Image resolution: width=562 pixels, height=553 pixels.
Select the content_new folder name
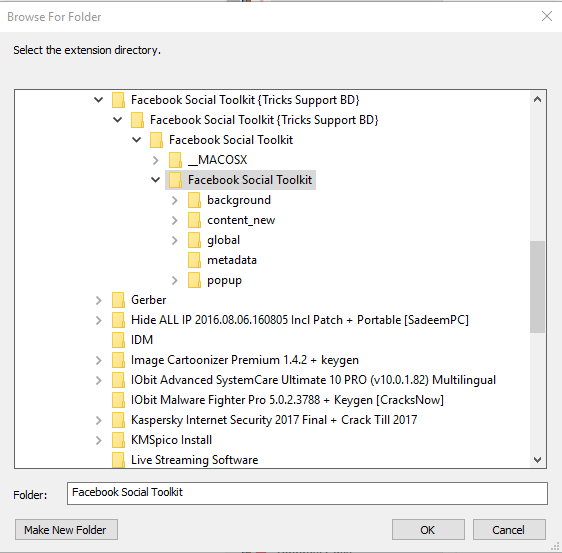241,220
